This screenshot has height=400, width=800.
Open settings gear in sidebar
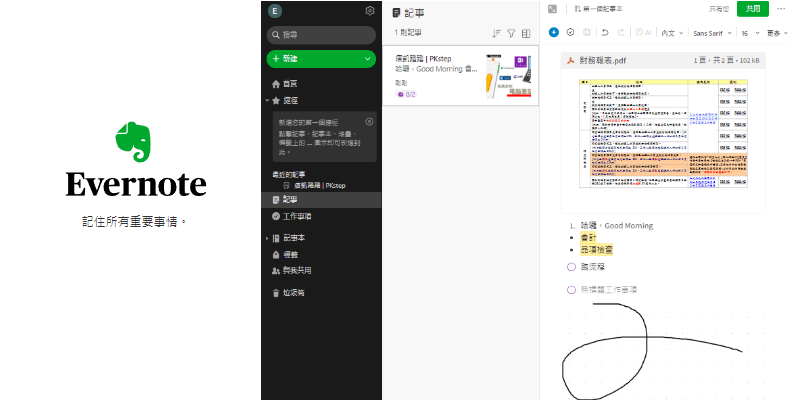pyautogui.click(x=370, y=11)
